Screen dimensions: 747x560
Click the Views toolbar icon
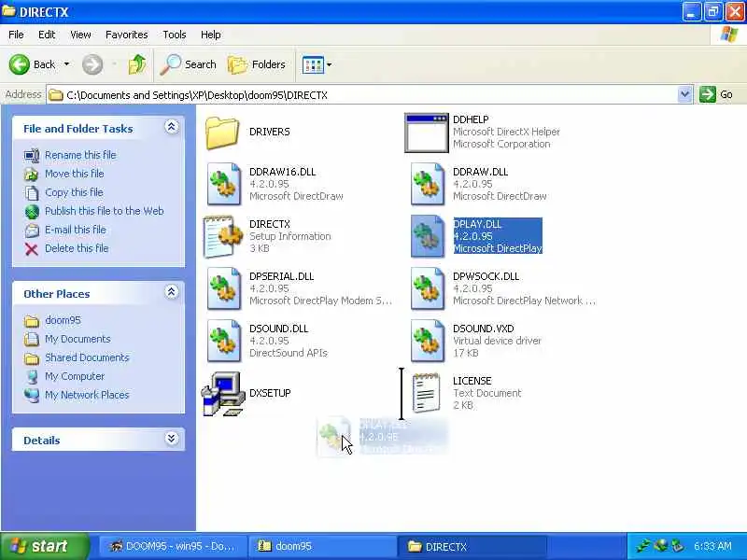313,64
